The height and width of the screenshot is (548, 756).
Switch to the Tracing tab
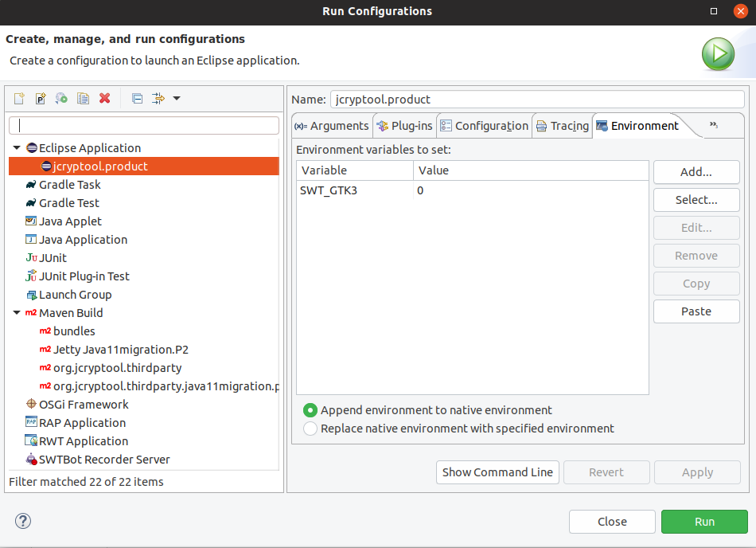pos(563,126)
